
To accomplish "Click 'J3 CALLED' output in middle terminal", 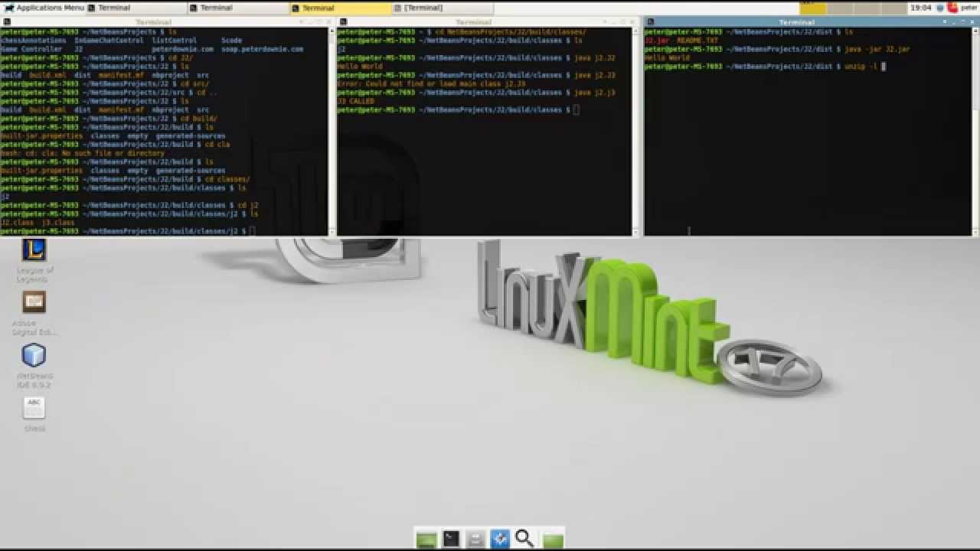I will point(355,101).
